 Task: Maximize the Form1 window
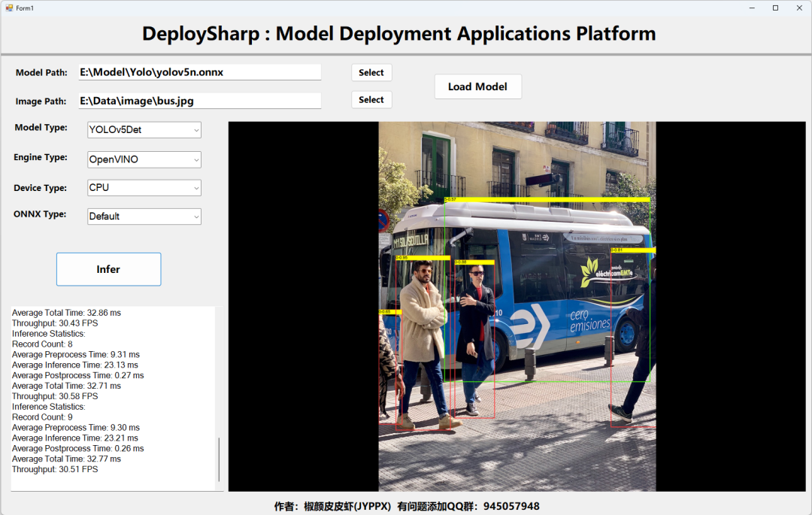click(775, 8)
